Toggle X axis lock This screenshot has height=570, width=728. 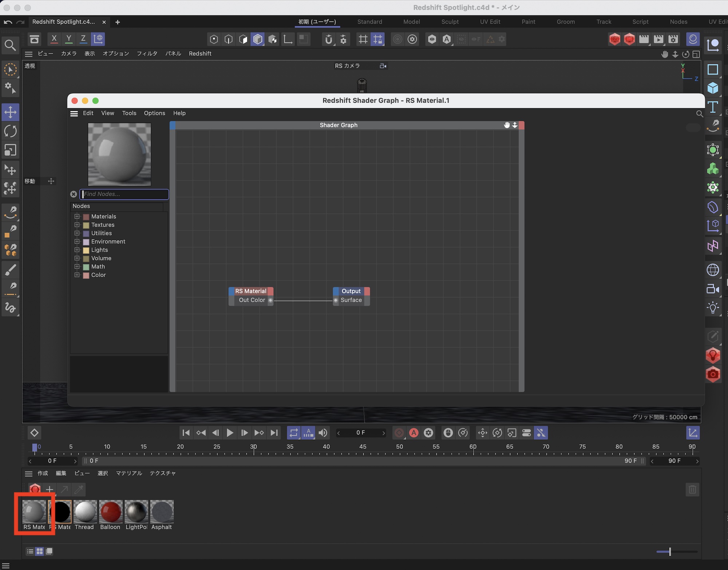pos(54,39)
